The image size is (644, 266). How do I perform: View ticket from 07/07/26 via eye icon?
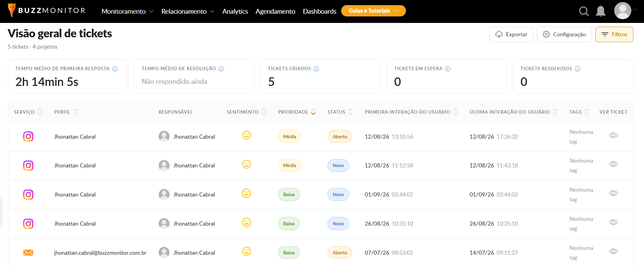[614, 251]
